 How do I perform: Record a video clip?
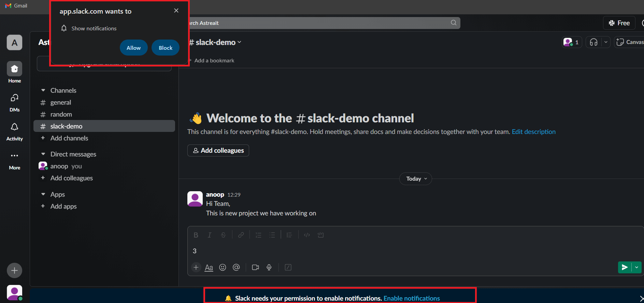[x=255, y=267]
